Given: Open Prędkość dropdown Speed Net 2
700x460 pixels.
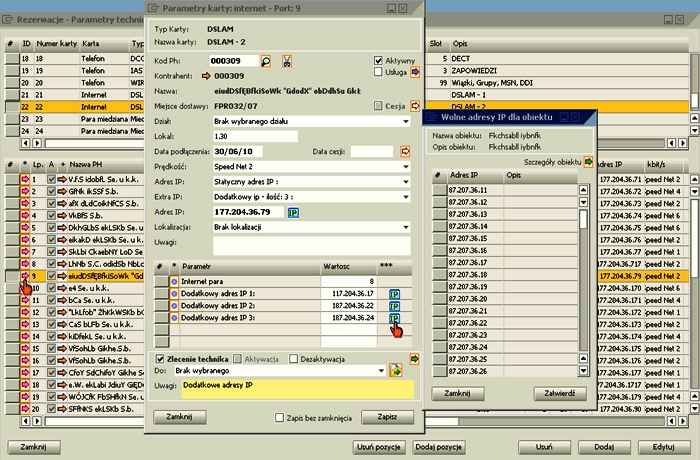Looking at the screenshot, I should (312, 167).
